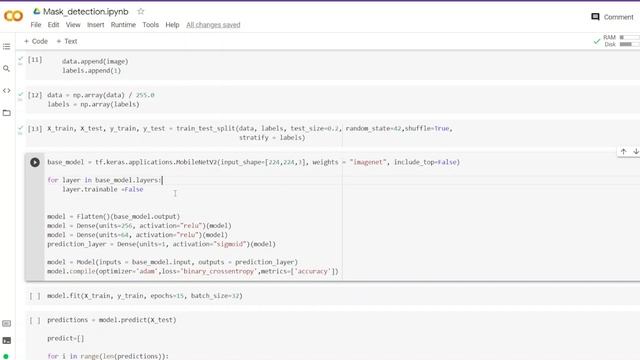Click the 'data.append(image)' line
640x360 pixels.
pos(95,61)
